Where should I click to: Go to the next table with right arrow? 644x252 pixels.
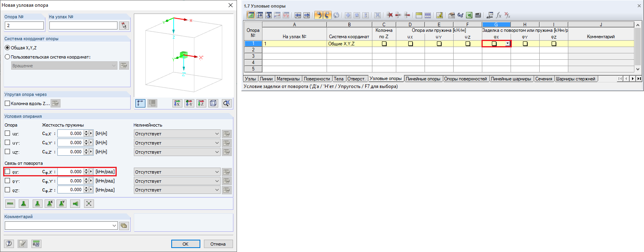click(x=307, y=15)
